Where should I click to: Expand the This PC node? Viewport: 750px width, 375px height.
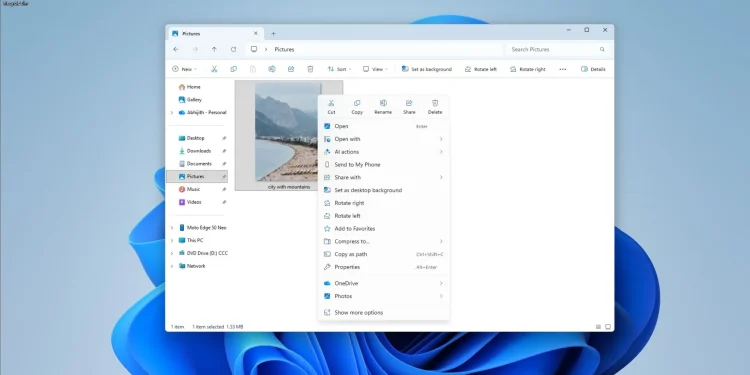pyautogui.click(x=172, y=241)
